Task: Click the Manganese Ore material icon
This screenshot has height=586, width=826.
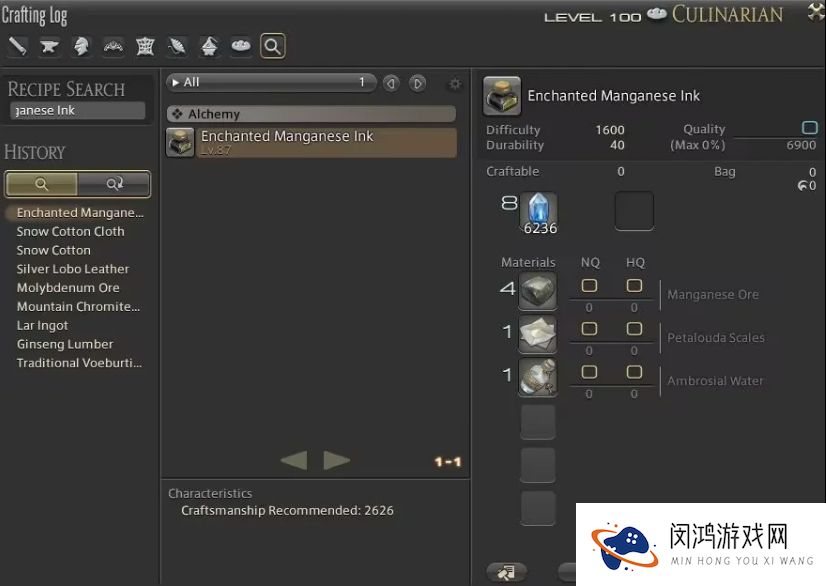Action: pos(537,291)
